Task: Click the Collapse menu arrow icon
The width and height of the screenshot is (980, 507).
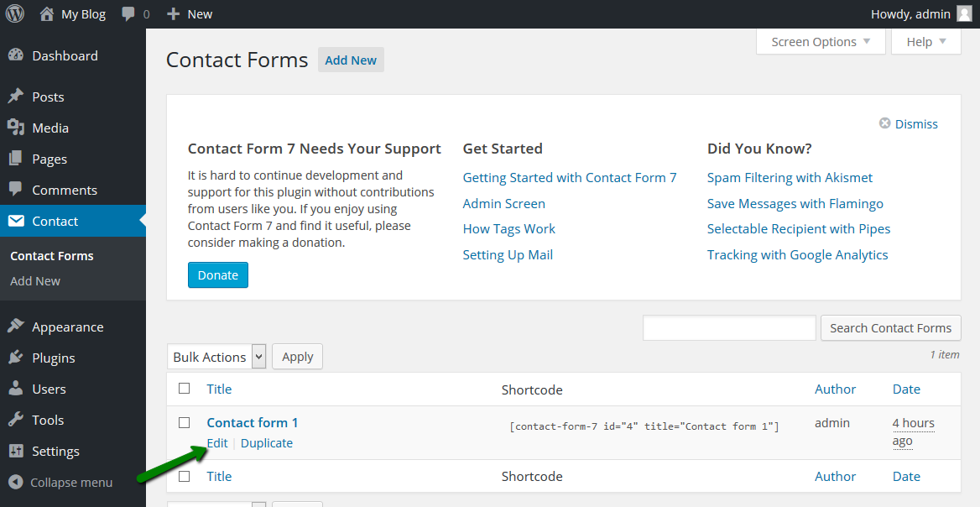Action: point(16,482)
